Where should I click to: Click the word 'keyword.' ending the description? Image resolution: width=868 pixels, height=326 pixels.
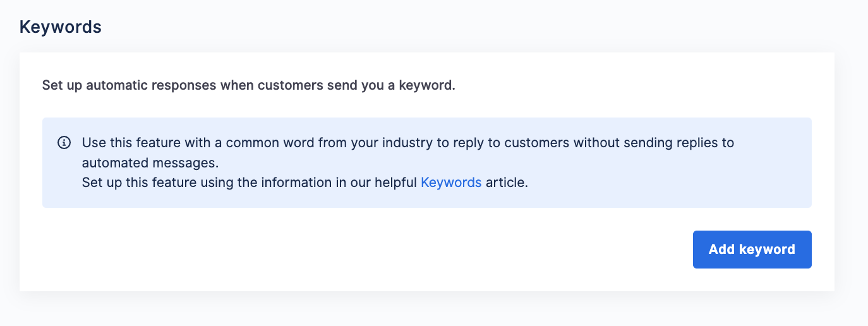pyautogui.click(x=427, y=85)
